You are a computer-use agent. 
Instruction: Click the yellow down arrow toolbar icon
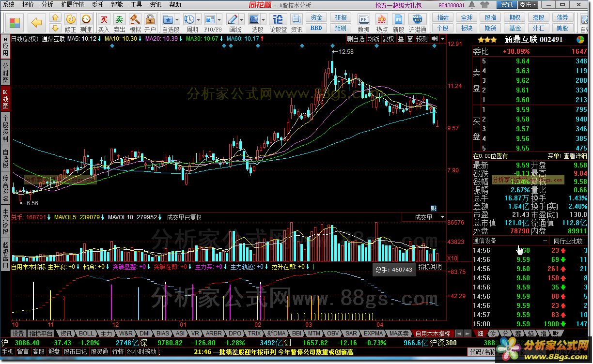tap(55, 28)
